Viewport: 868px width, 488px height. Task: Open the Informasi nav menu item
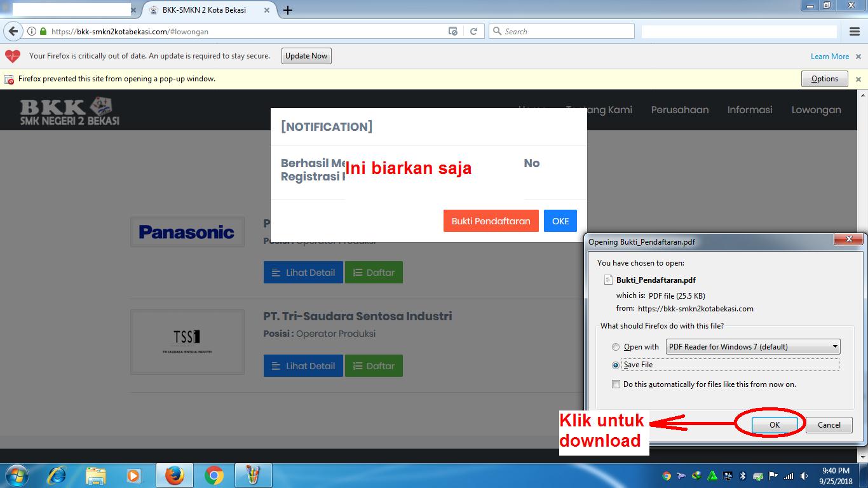coord(750,110)
